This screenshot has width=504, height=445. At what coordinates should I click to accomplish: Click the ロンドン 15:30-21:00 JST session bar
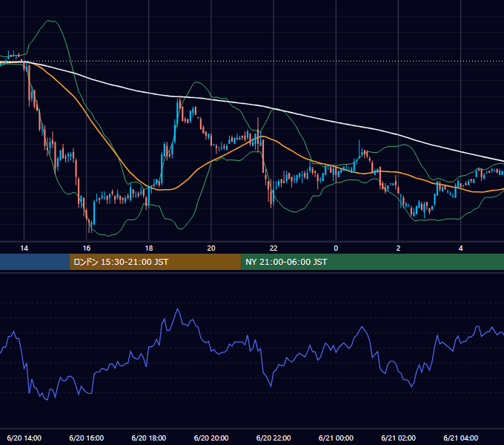(x=155, y=262)
